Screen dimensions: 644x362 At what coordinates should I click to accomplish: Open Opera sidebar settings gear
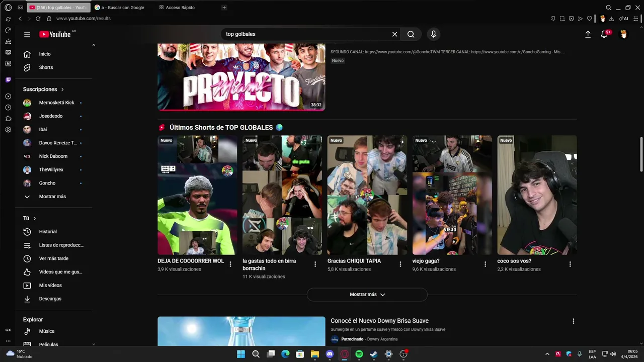[8, 130]
